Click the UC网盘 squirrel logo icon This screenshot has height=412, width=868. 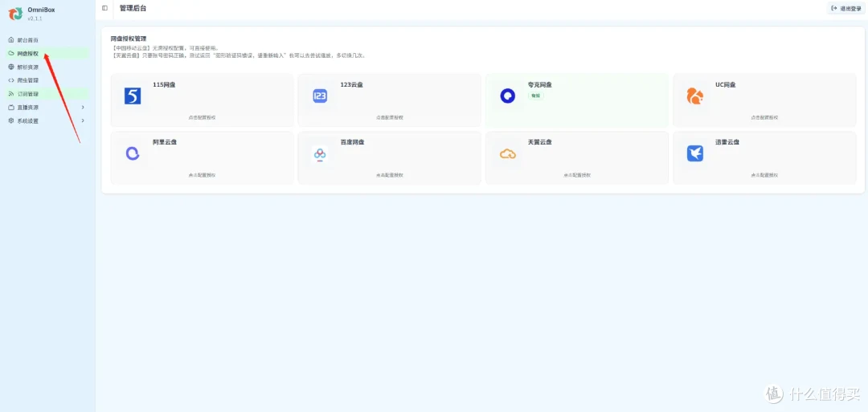694,96
